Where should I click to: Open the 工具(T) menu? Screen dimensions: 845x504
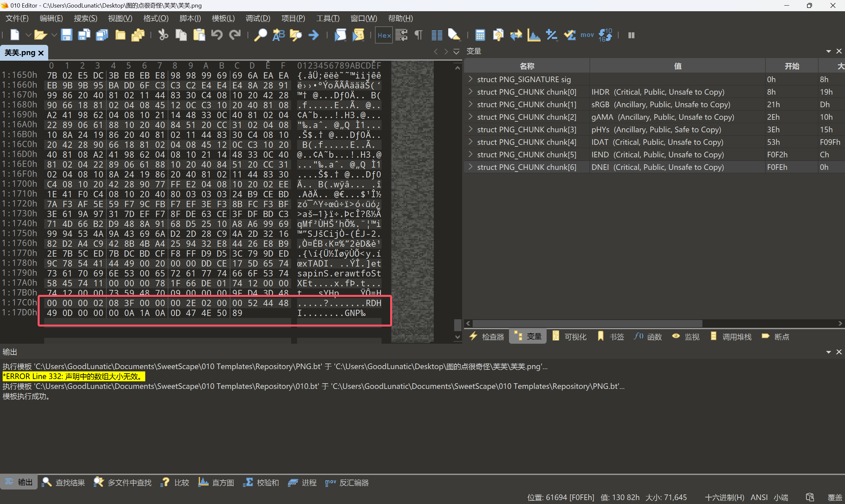click(x=328, y=18)
